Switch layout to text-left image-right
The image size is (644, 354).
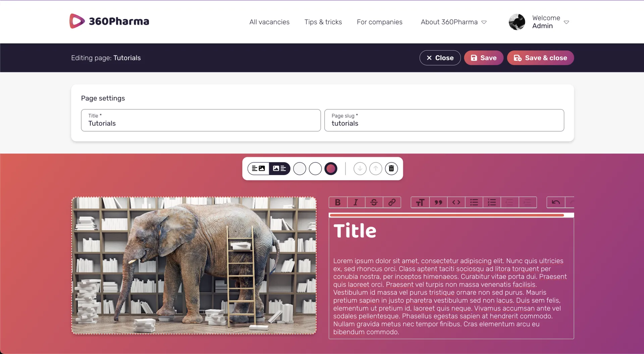click(258, 169)
